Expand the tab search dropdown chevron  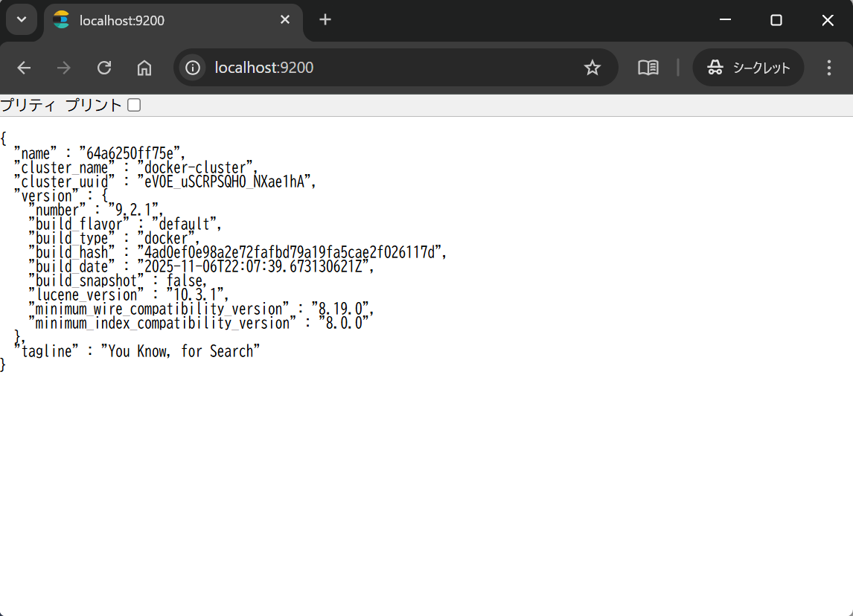click(x=22, y=20)
